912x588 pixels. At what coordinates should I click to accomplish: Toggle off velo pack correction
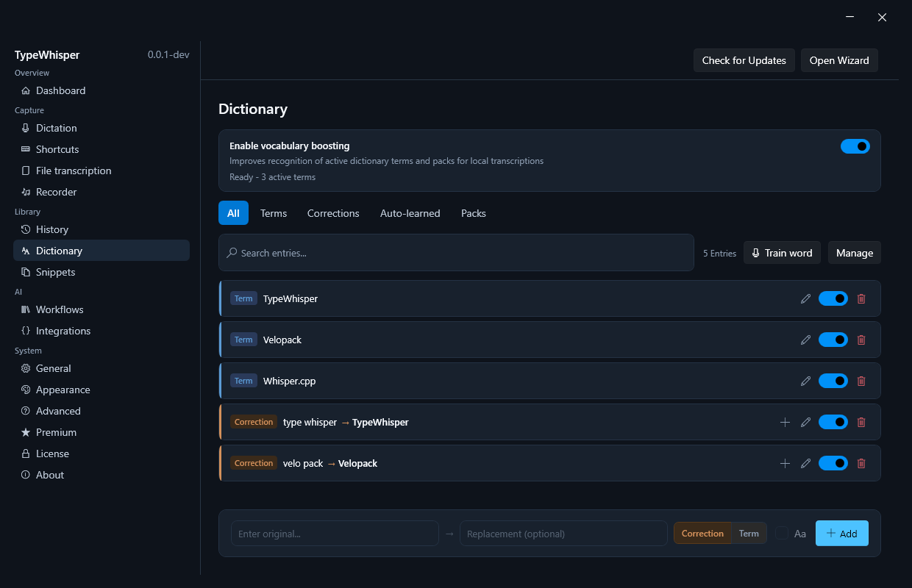point(833,463)
